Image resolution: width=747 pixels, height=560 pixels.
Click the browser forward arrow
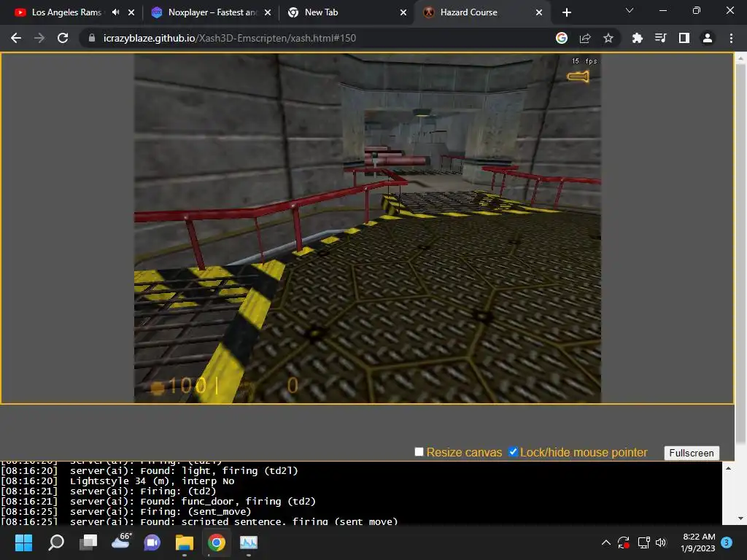39,38
